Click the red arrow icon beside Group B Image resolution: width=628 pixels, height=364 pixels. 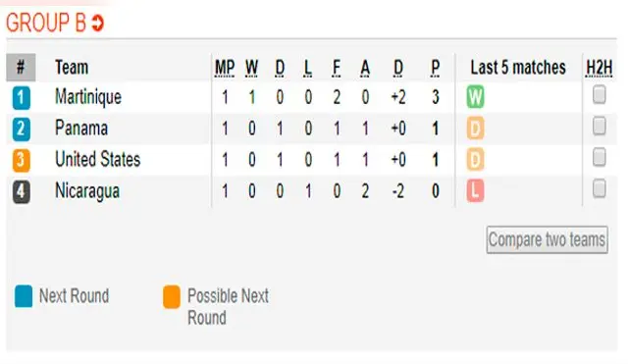97,23
